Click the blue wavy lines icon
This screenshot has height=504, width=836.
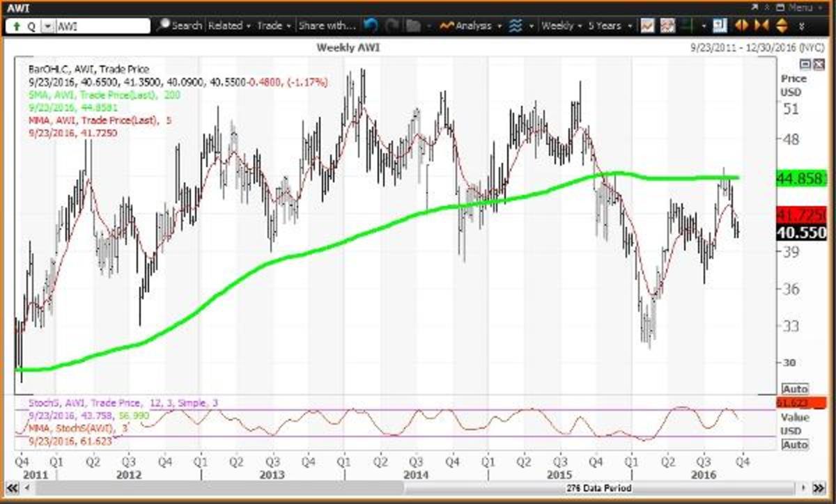coord(516,26)
